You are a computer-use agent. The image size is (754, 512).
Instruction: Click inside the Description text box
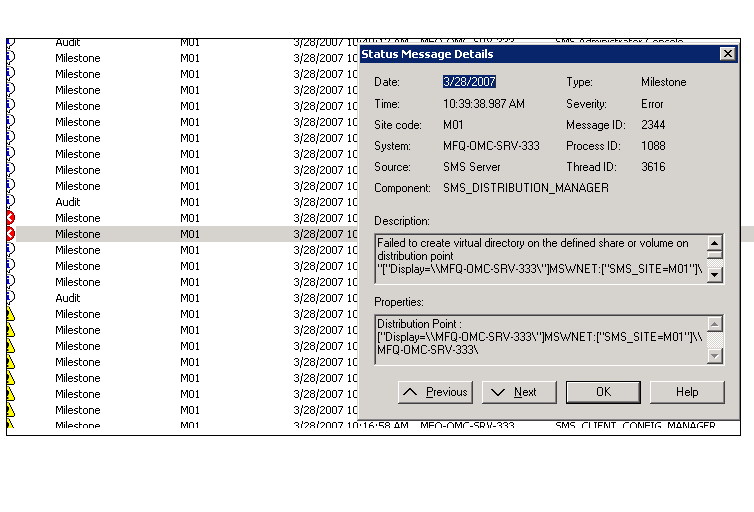pyautogui.click(x=540, y=259)
